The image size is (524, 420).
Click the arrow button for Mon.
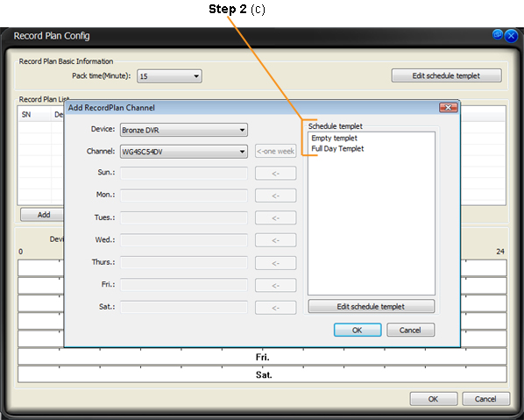276,196
